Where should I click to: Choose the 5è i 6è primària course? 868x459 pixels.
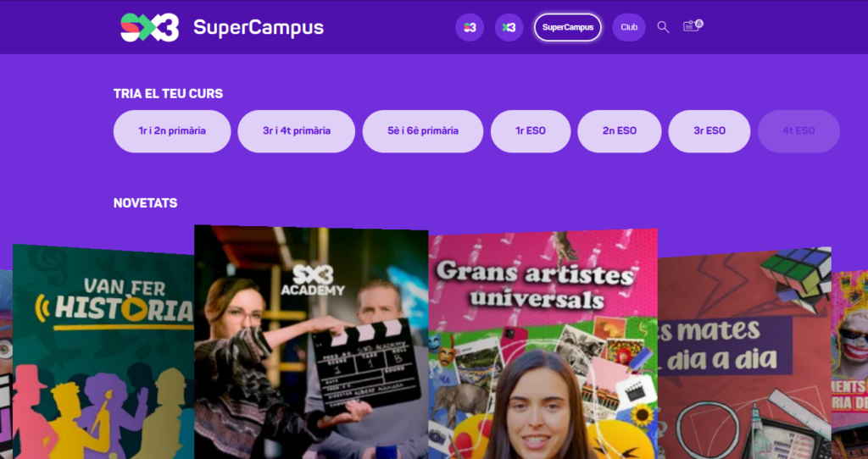coord(423,131)
